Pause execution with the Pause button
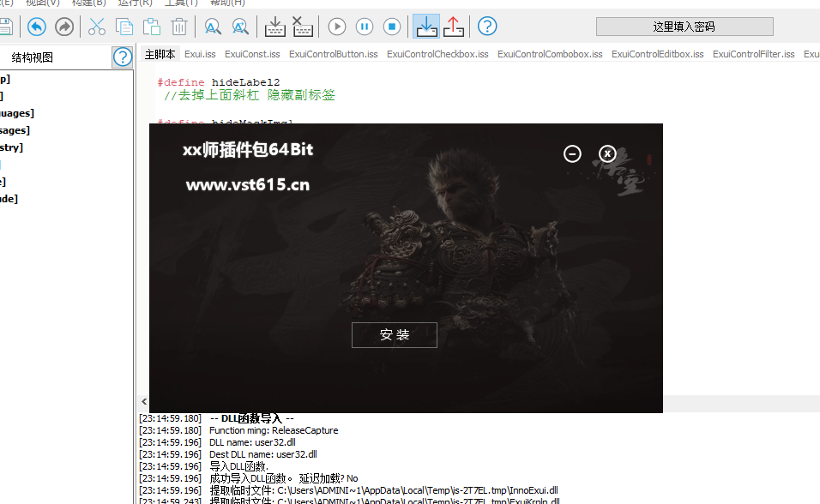This screenshot has height=504, width=820. (364, 27)
